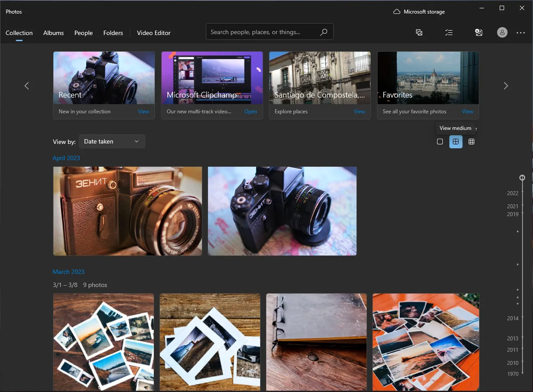Switch to large thumbnail view

click(440, 141)
